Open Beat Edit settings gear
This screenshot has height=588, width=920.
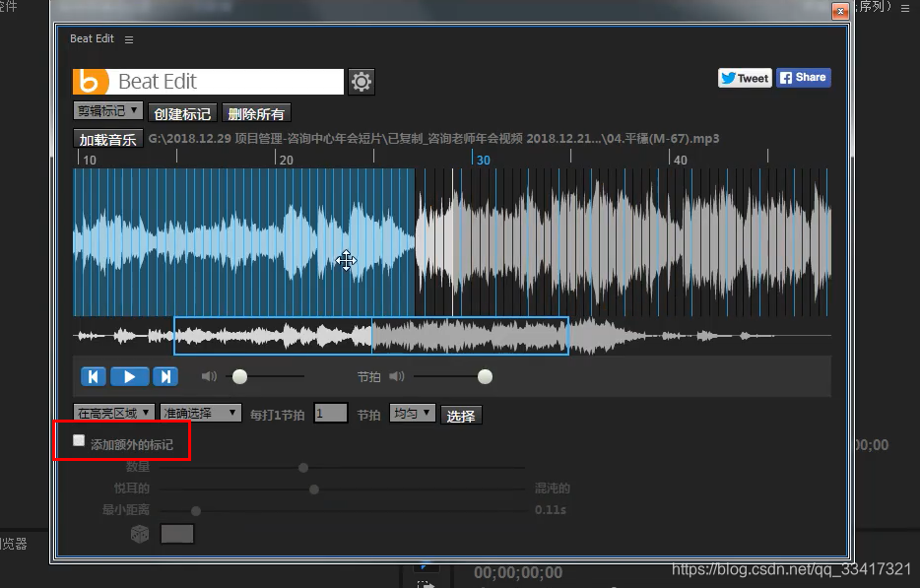point(361,82)
